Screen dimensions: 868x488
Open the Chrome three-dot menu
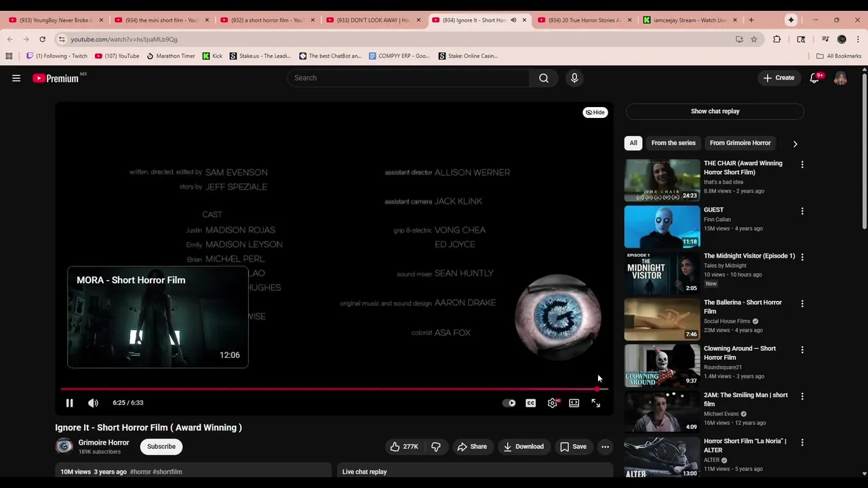click(x=858, y=39)
